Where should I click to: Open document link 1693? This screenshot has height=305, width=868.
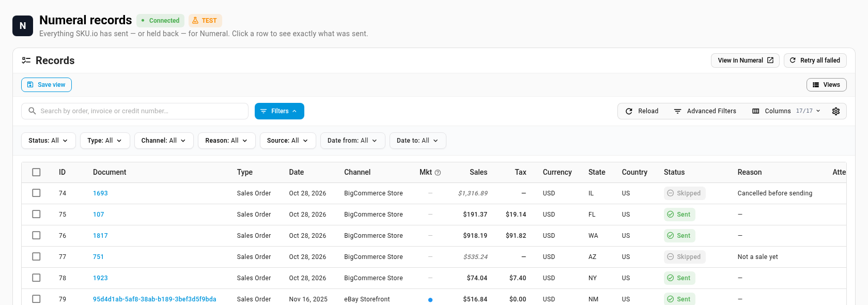pos(100,193)
